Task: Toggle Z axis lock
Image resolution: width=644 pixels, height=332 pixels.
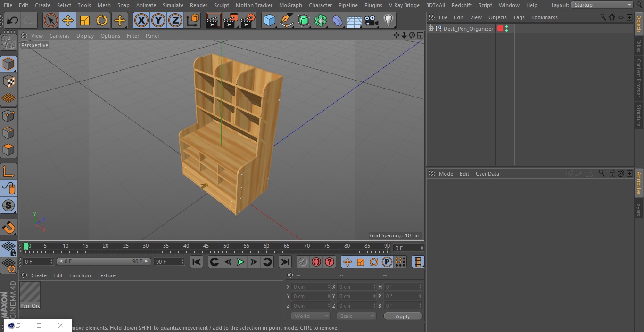Action: pyautogui.click(x=175, y=21)
